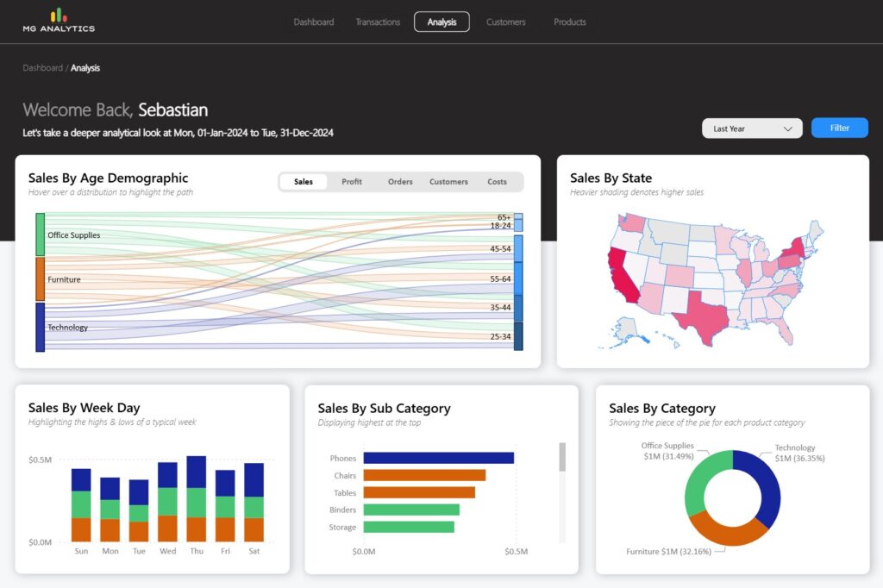This screenshot has height=588, width=883.
Task: Select the Customers metric in the segmented control
Action: [x=448, y=181]
